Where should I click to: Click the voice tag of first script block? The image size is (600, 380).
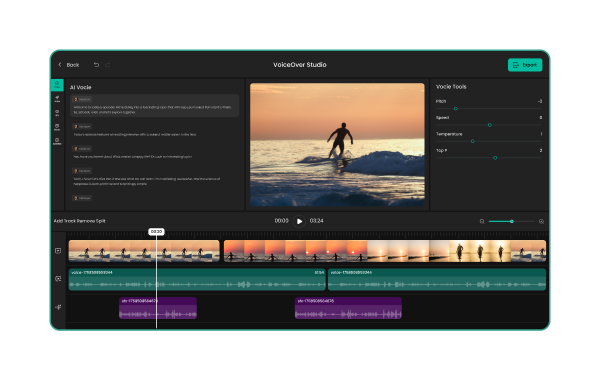82,99
